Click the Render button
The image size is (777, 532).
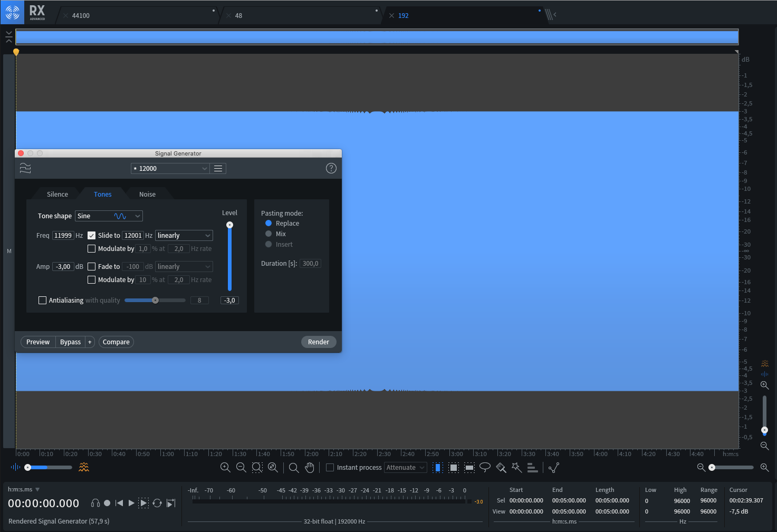(319, 342)
